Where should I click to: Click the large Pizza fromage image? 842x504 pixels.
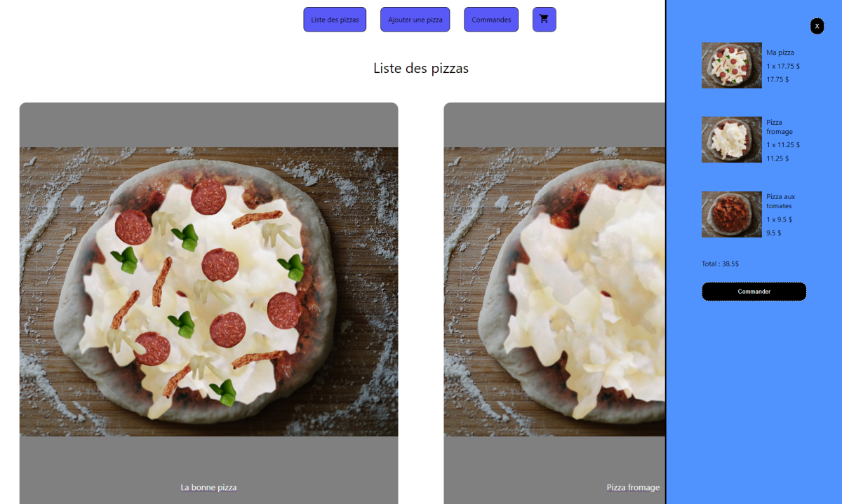coord(554,292)
